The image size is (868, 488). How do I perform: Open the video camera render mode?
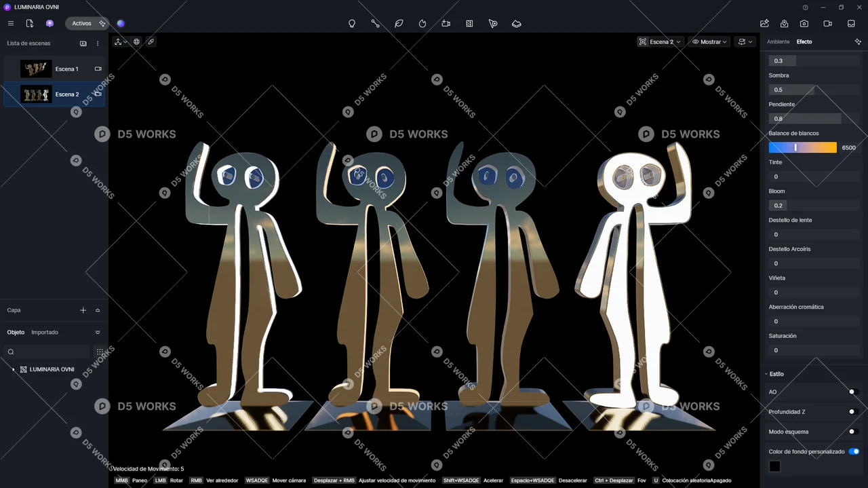tap(827, 23)
